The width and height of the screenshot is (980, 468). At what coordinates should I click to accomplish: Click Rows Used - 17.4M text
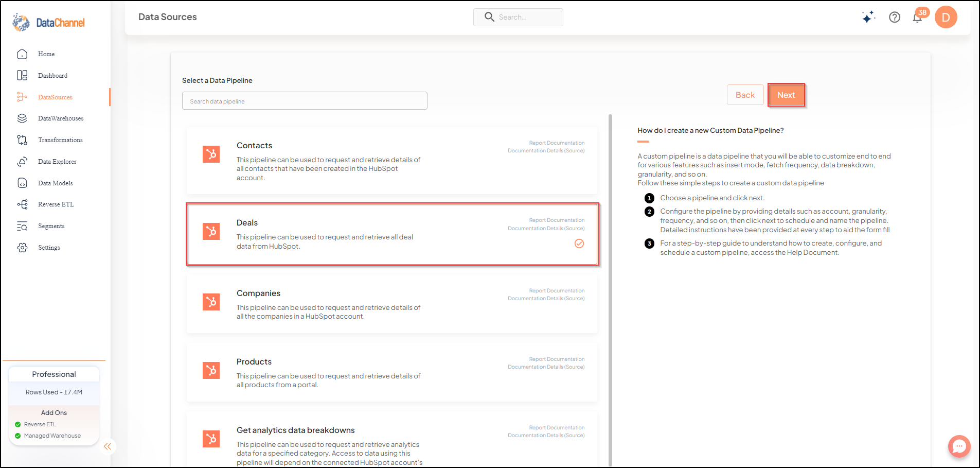pyautogui.click(x=54, y=392)
